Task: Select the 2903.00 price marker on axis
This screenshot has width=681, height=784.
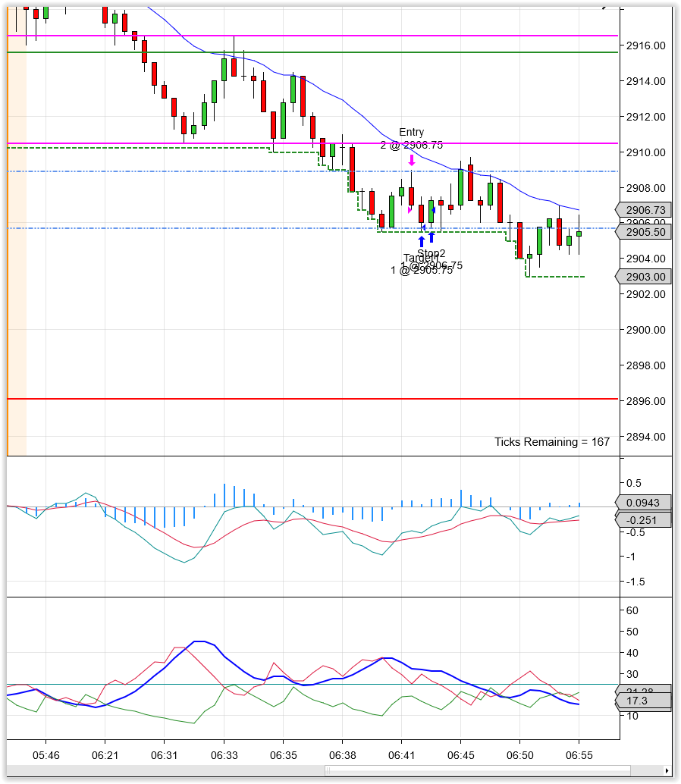Action: (x=643, y=277)
